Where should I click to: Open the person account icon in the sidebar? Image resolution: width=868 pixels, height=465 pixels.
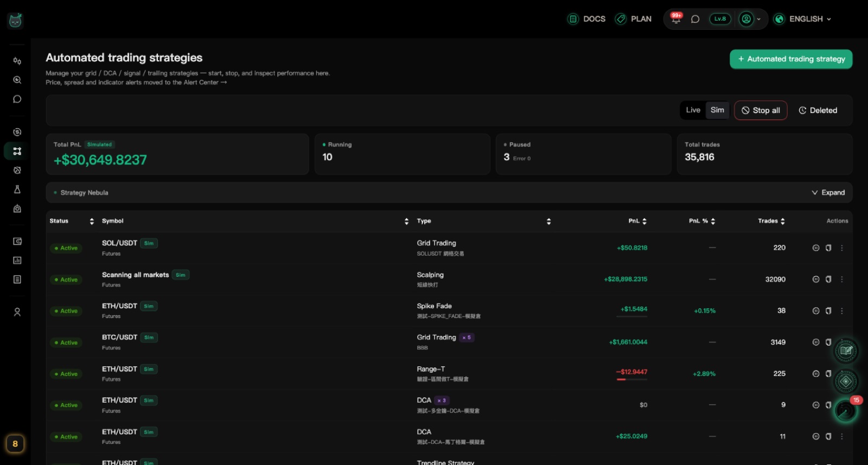pyautogui.click(x=17, y=312)
